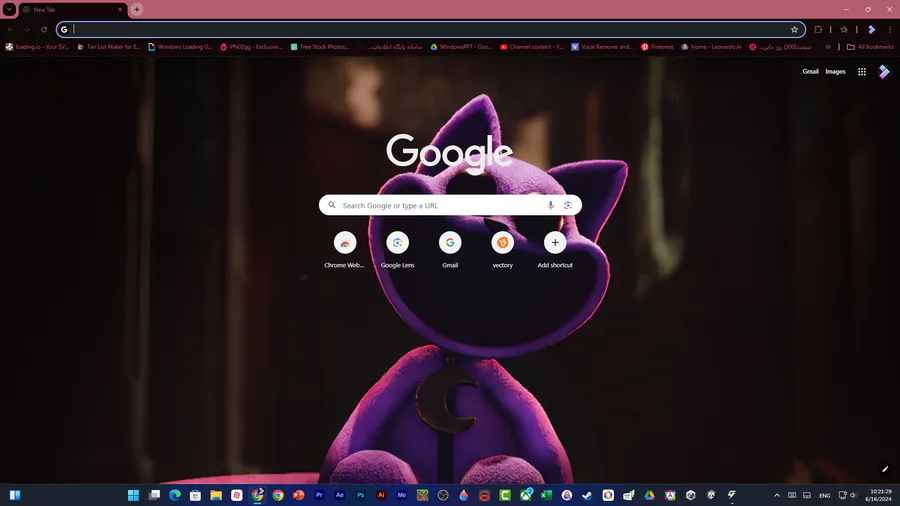Open Microsoft Store from taskbar
Viewport: 900px width, 506px height.
[195, 495]
